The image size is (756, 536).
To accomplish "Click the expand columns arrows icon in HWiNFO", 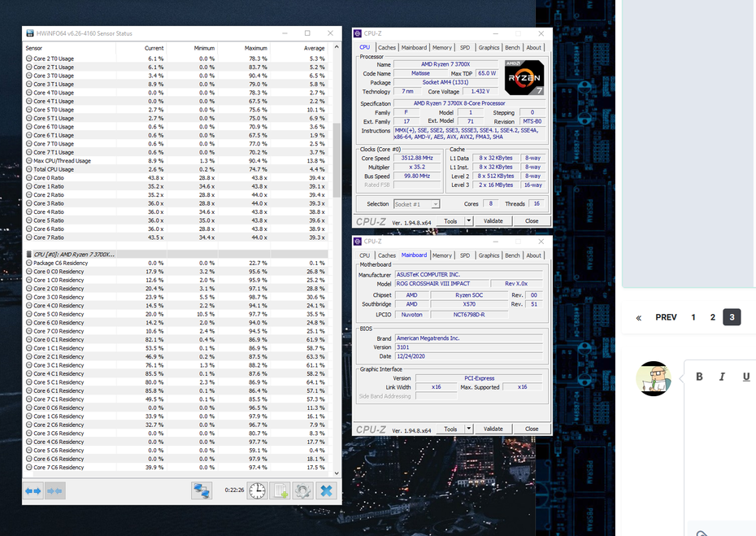I will 33,490.
